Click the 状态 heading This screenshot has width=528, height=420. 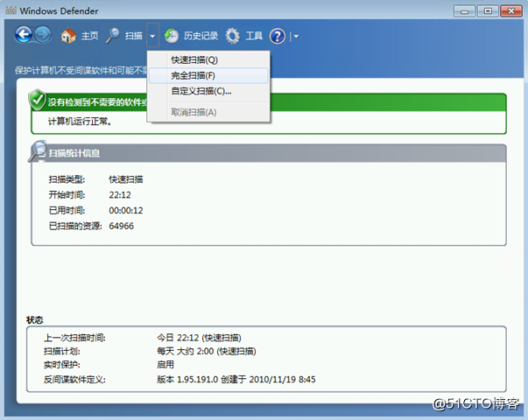point(35,319)
